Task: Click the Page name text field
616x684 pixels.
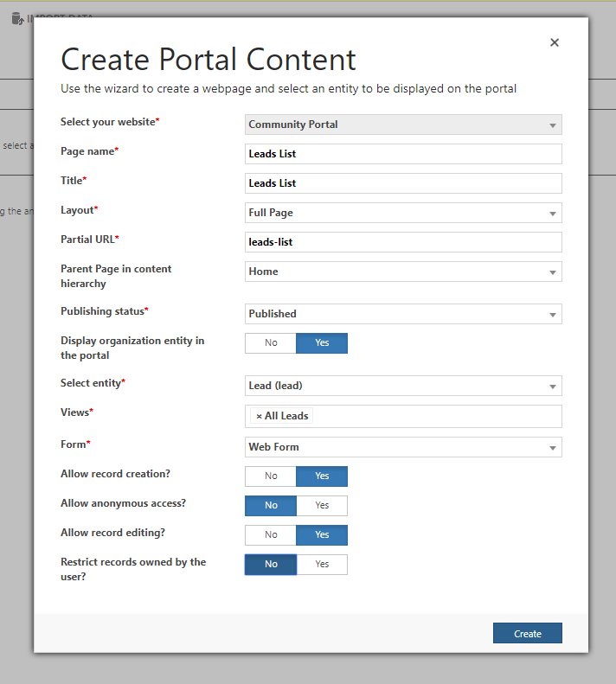Action: [403, 154]
